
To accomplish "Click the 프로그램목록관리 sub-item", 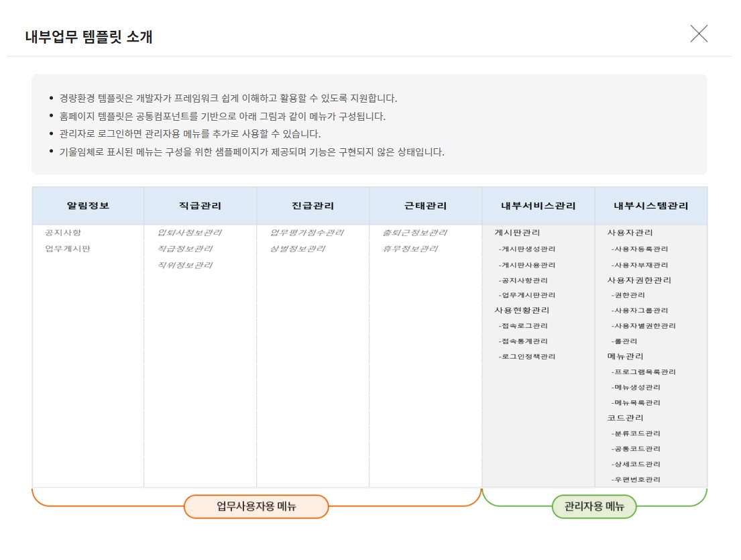I will pyautogui.click(x=644, y=372).
